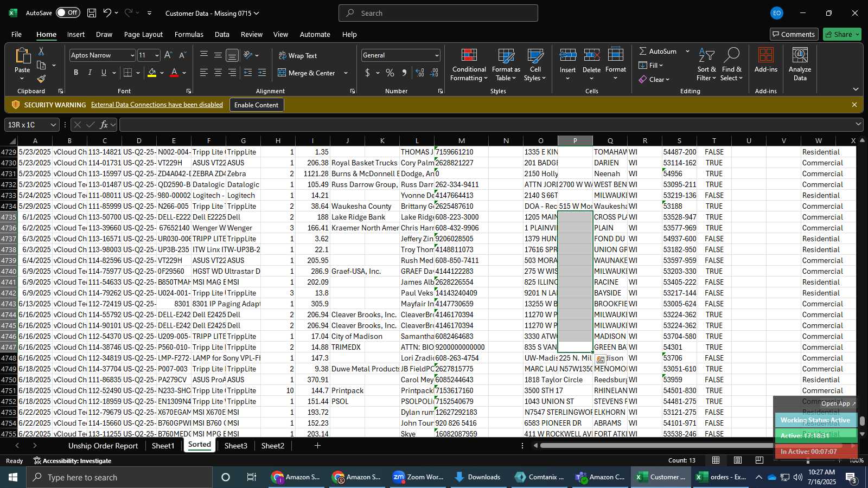
Task: Toggle AutoSave switch
Action: (x=68, y=13)
